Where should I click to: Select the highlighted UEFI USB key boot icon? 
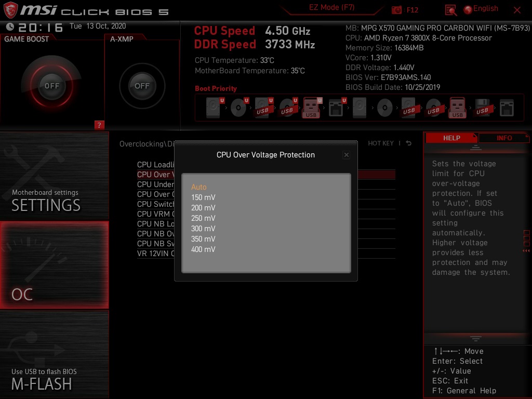point(312,108)
